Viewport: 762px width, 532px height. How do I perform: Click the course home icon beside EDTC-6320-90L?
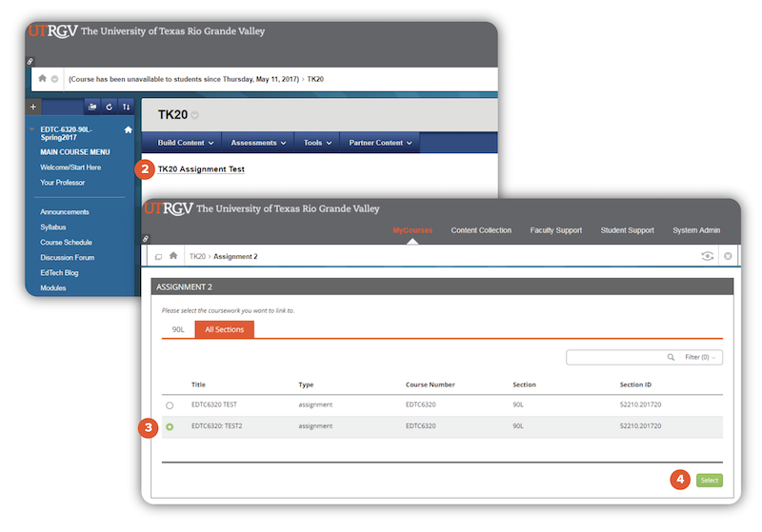click(x=129, y=129)
